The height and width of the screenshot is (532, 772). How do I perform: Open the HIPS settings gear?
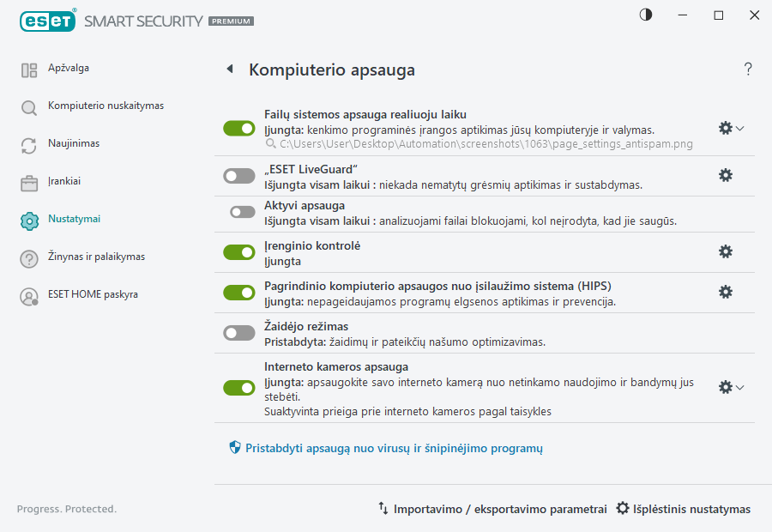pyautogui.click(x=726, y=292)
